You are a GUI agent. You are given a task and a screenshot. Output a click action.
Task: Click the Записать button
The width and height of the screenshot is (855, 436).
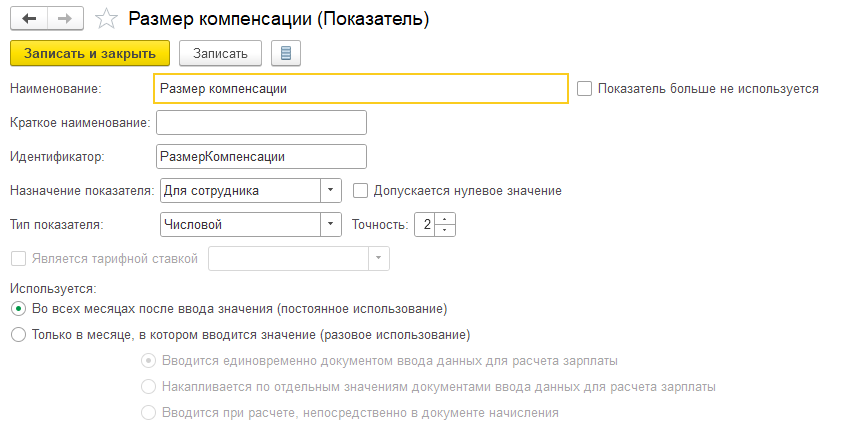click(220, 53)
